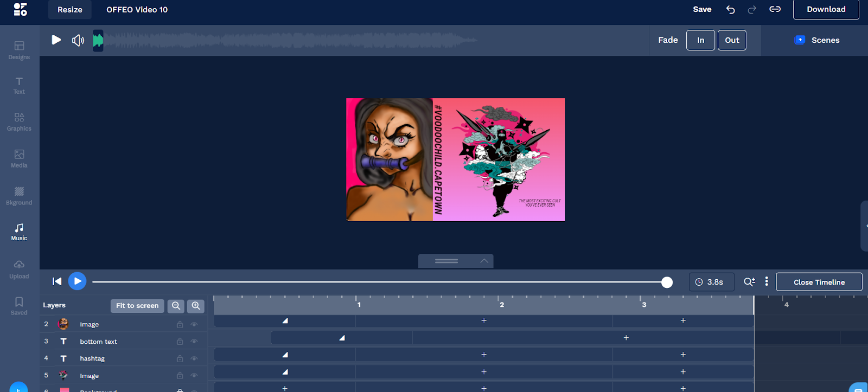The width and height of the screenshot is (868, 392).
Task: Click the hashtag layer text type icon
Action: click(x=63, y=358)
